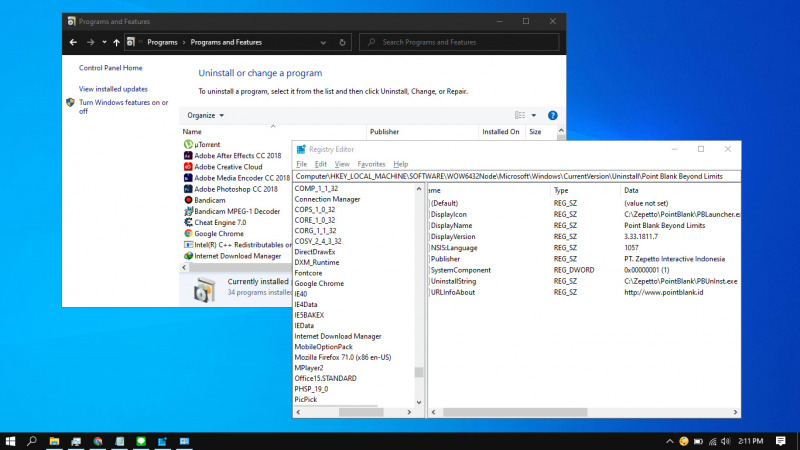The image size is (800, 450).
Task: Click forward arrow in Programs and Features
Action: tap(90, 42)
